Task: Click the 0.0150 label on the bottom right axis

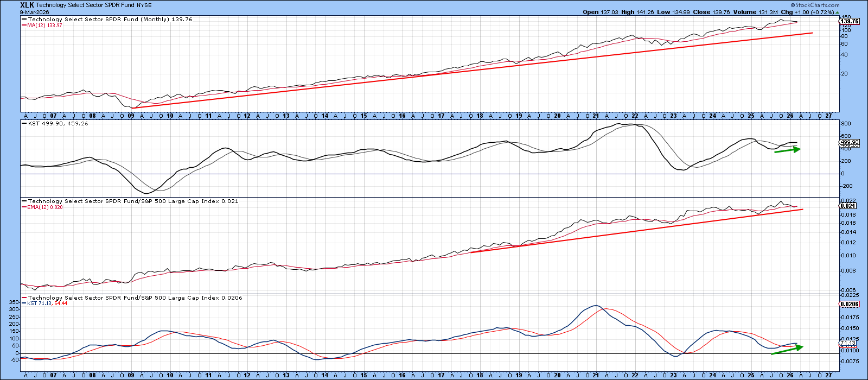Action: (850, 328)
